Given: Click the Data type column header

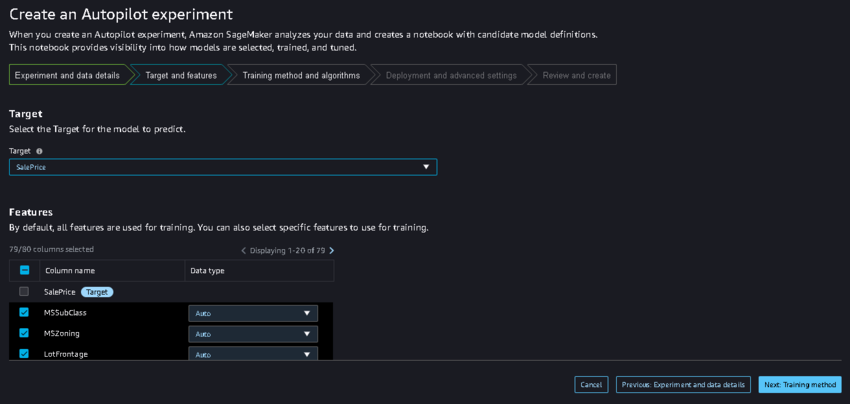Looking at the screenshot, I should point(207,271).
